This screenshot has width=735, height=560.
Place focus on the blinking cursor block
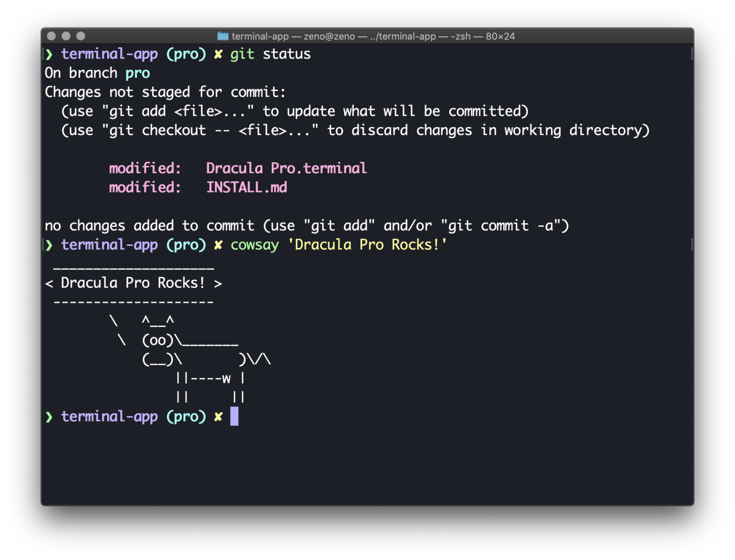[x=234, y=416]
